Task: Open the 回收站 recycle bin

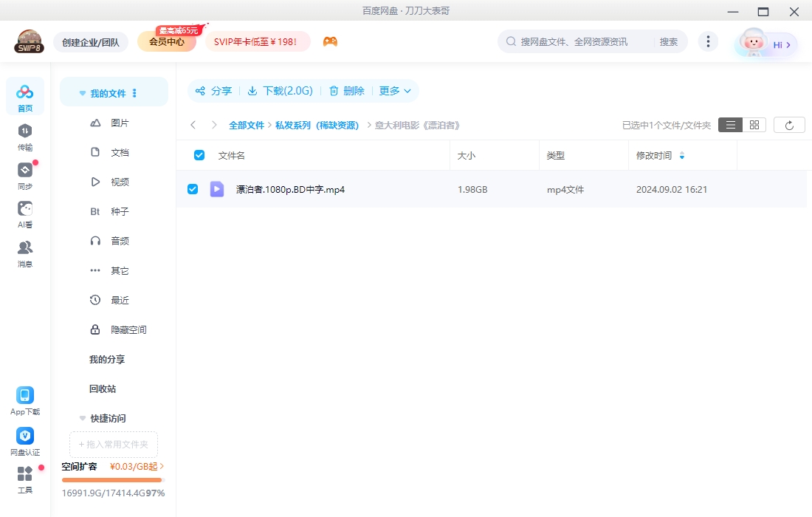Action: pos(103,388)
